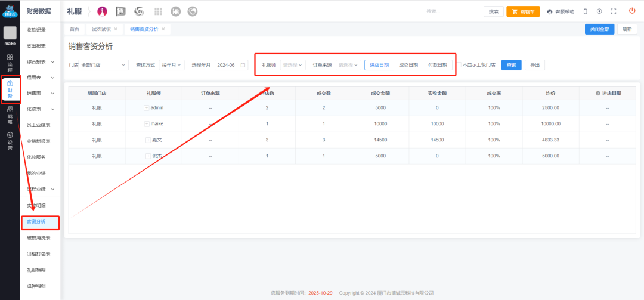Click the blue cloud logo at top-left
This screenshot has width=644, height=300.
[10, 11]
